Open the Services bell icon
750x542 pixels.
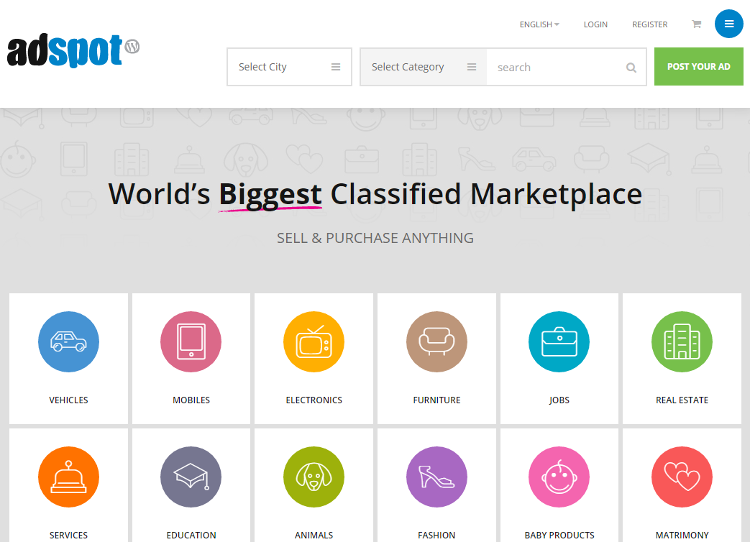pos(68,477)
